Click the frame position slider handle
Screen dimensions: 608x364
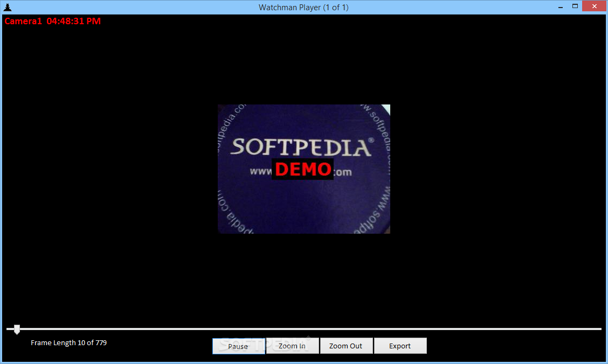pos(17,330)
